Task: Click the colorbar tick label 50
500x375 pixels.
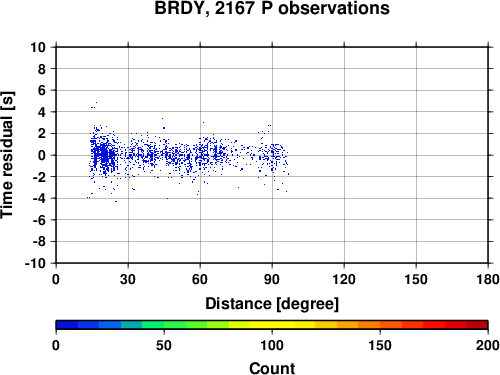Action: tap(164, 345)
